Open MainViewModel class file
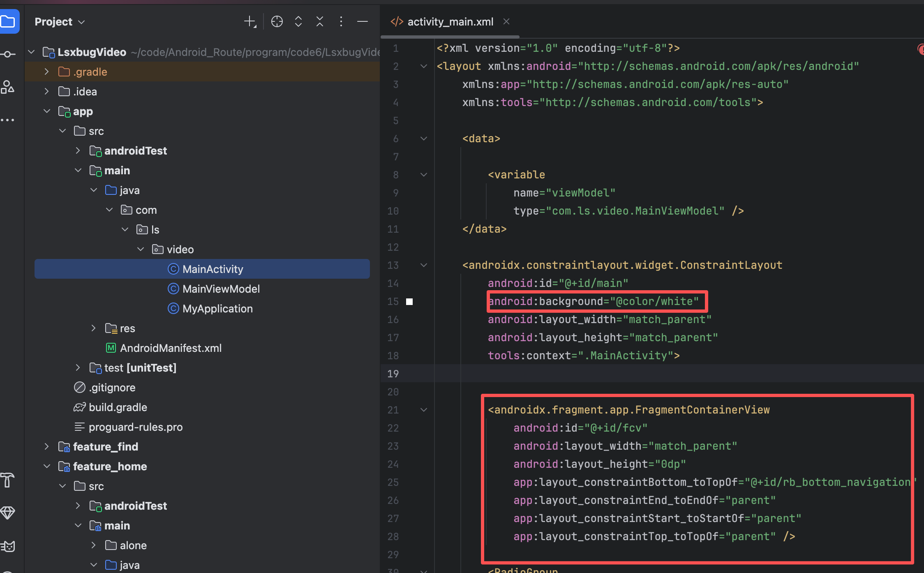 pos(221,289)
